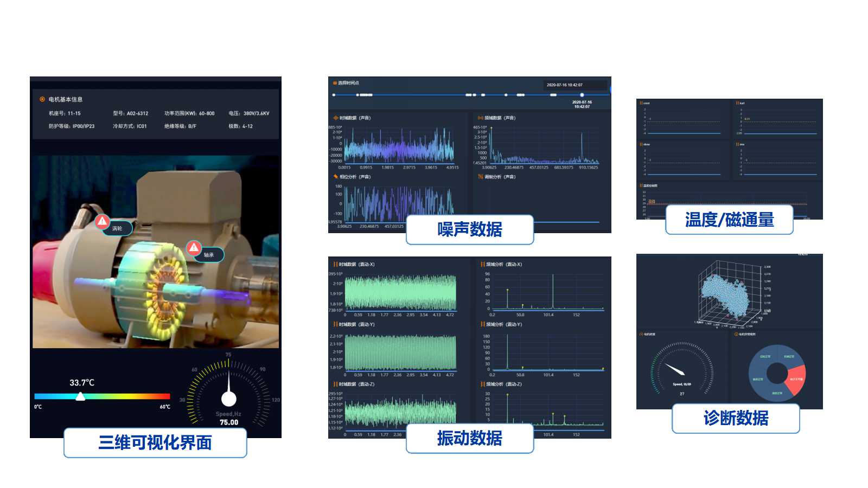The image size is (868, 488).
Task: Click the date-time field showing 2020-07-16 10:42:07
Action: click(x=574, y=85)
